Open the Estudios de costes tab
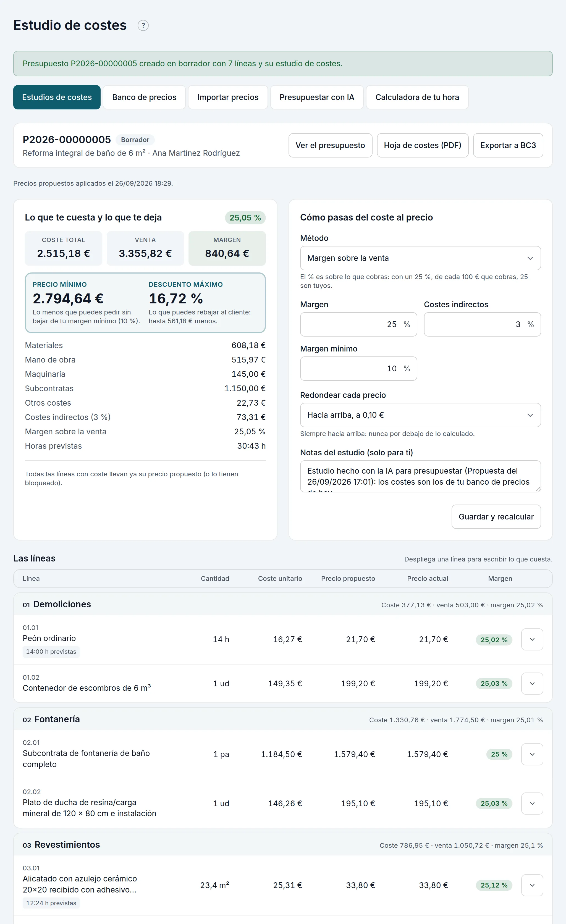 57,97
